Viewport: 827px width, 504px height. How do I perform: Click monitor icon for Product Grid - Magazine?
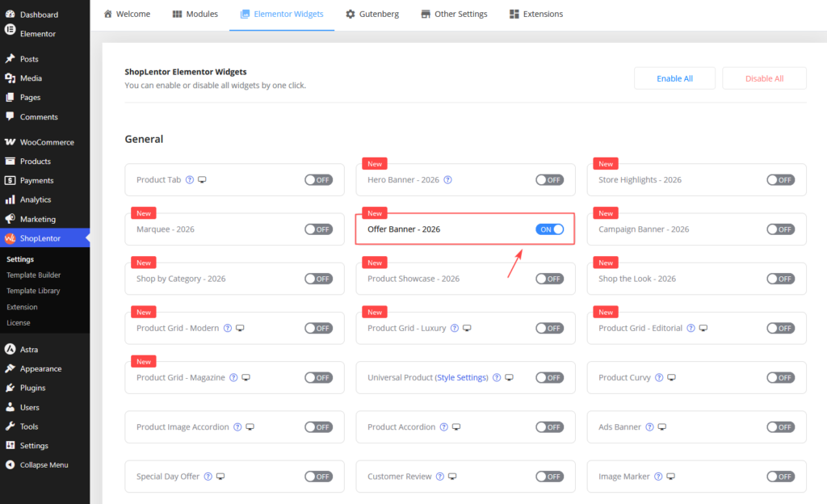click(x=246, y=377)
